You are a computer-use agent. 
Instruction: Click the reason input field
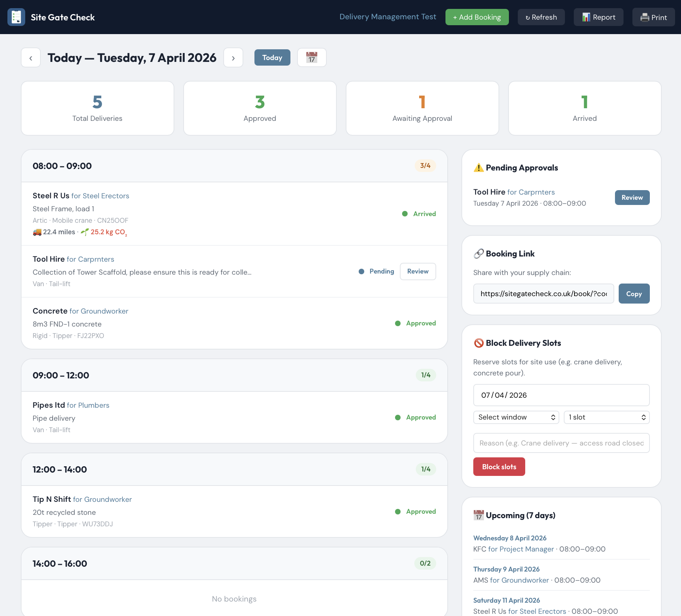click(561, 443)
